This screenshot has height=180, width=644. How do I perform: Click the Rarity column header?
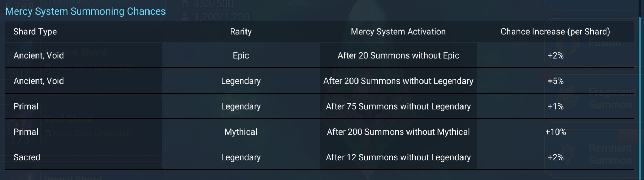pyautogui.click(x=241, y=32)
